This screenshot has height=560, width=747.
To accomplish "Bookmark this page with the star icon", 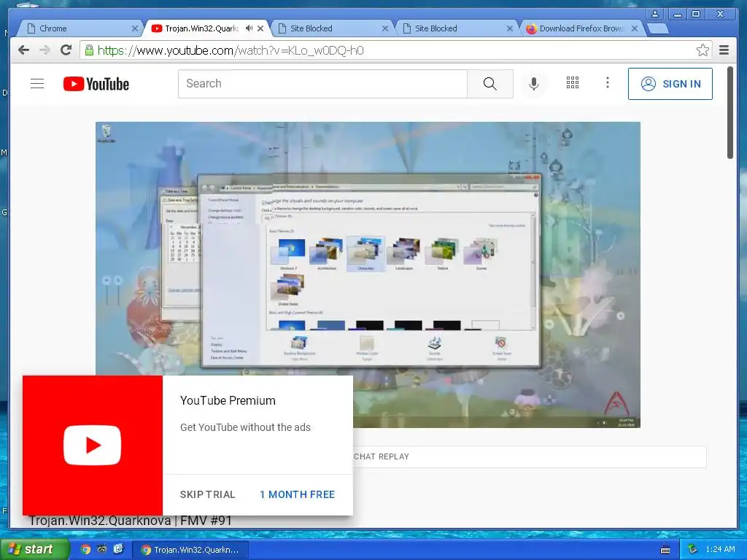I will pos(703,50).
